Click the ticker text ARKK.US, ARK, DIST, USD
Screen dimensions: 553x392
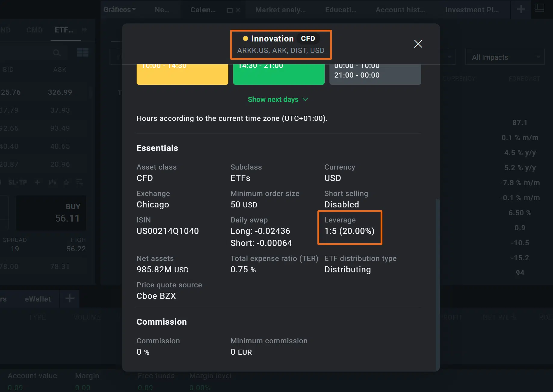[281, 51]
